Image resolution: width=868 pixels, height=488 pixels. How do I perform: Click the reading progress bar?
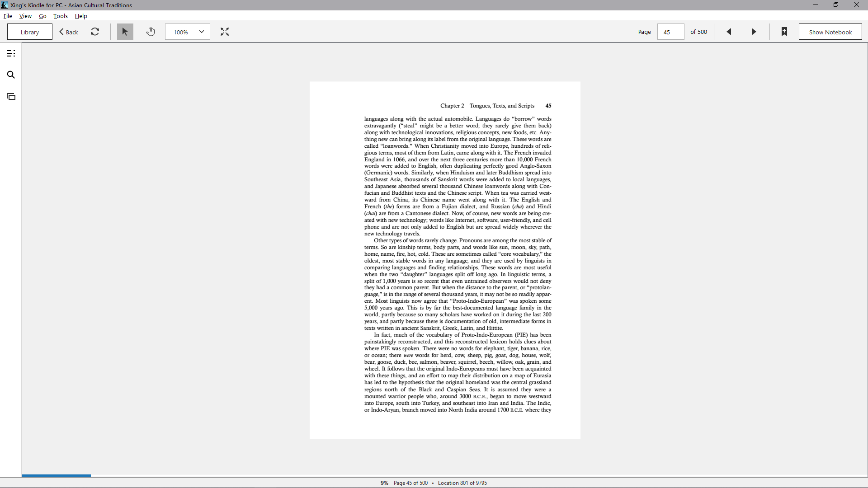(x=445, y=475)
